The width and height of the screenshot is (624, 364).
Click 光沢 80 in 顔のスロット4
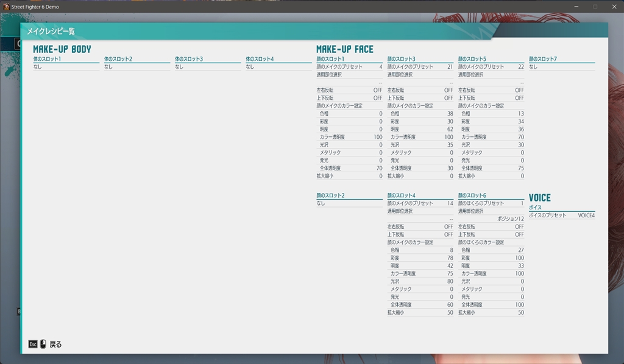tap(420, 281)
